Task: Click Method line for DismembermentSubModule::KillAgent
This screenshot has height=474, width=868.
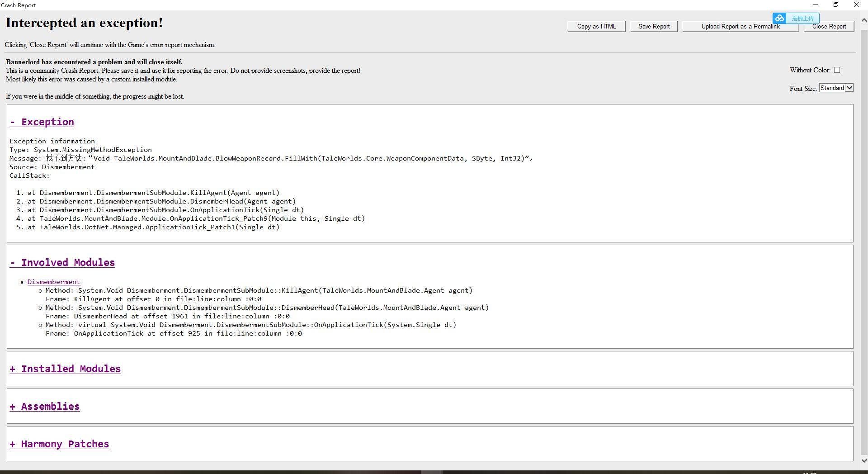Action: (x=259, y=290)
